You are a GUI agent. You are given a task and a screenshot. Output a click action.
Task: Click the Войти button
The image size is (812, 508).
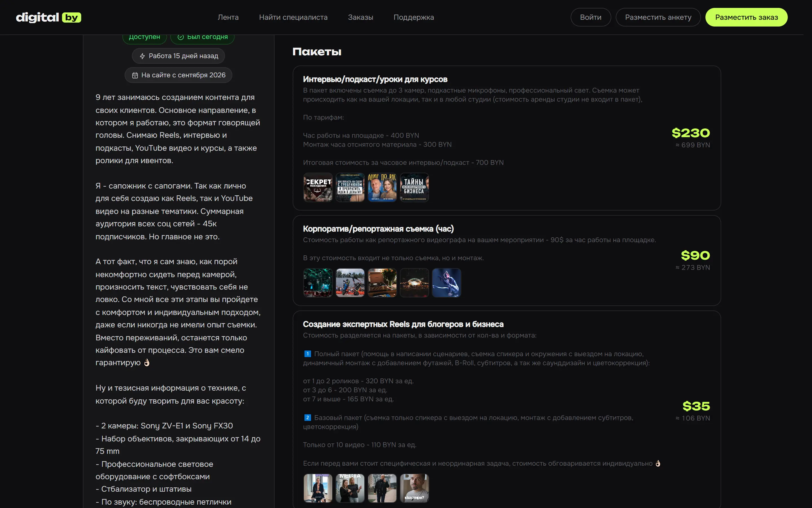[591, 17]
